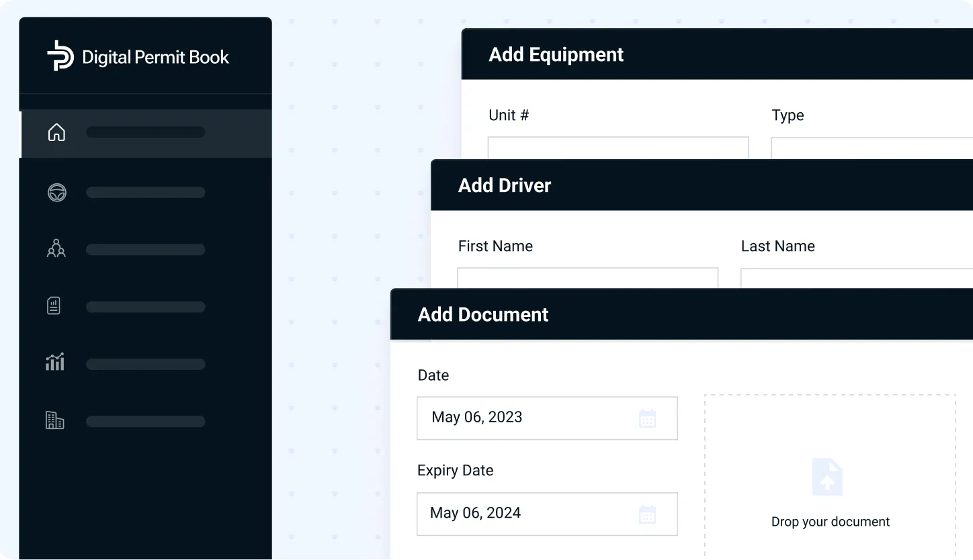Click the Date field showing May 06, 2023
Screen dimensions: 973x560
(547, 418)
